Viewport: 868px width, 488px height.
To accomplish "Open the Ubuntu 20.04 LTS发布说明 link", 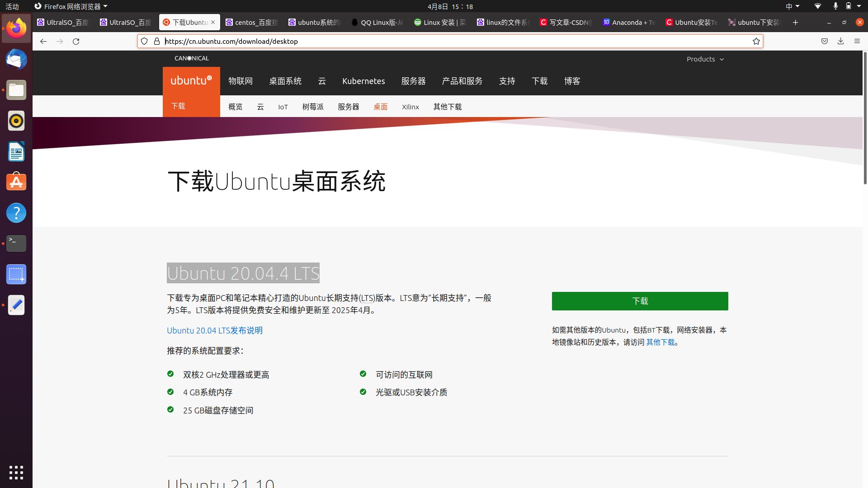I will (x=214, y=330).
